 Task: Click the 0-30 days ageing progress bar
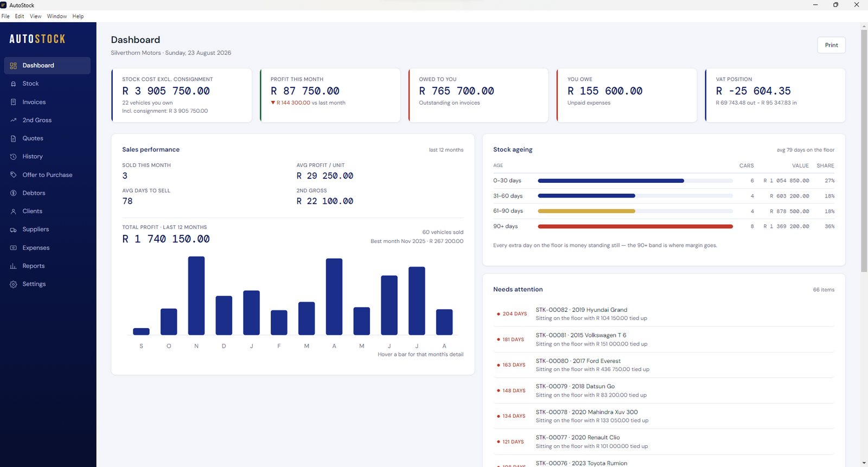(635, 181)
